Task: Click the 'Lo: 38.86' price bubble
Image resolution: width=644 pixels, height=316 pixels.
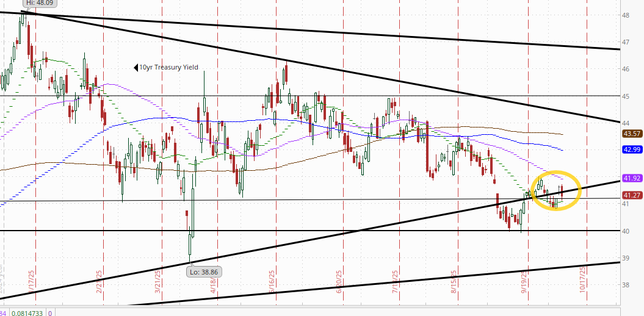Action: click(204, 271)
